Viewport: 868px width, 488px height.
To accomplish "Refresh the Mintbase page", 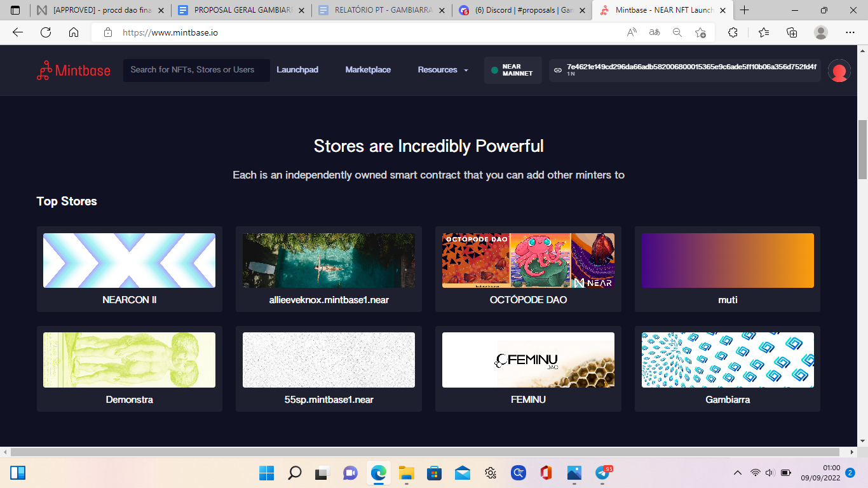I will click(46, 32).
